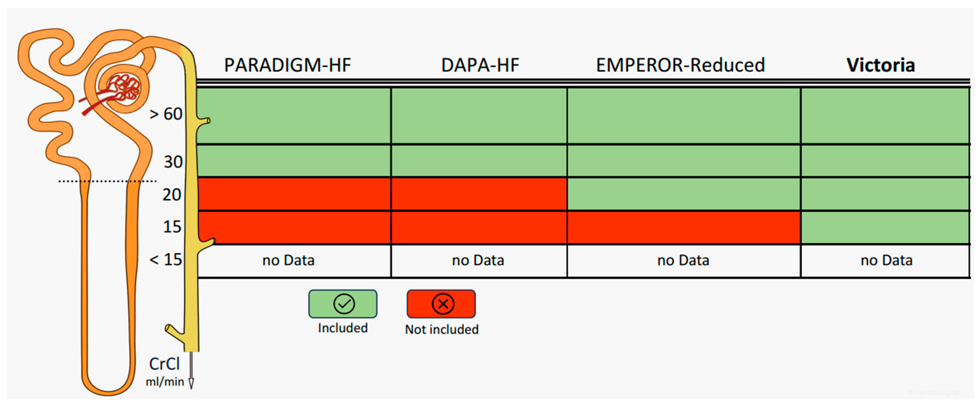Click the "Not included" legend label text
Image resolution: width=980 pixels, height=408 pixels.
coord(442,329)
